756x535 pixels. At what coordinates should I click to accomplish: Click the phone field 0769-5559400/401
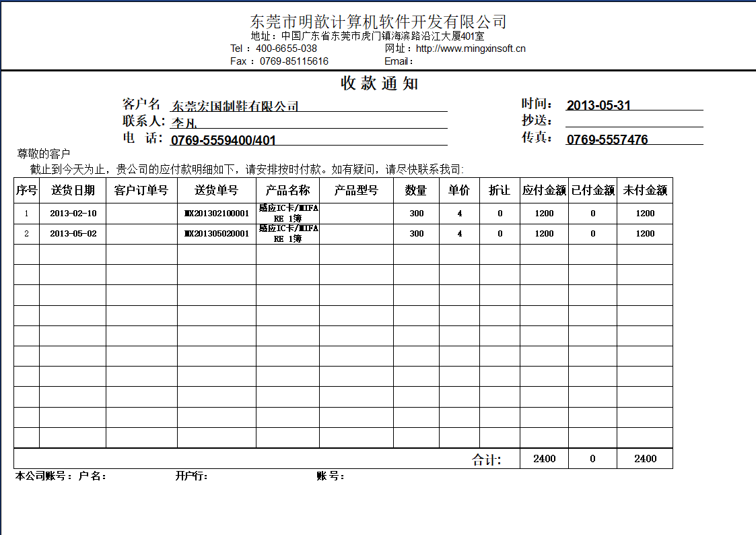[x=224, y=140]
